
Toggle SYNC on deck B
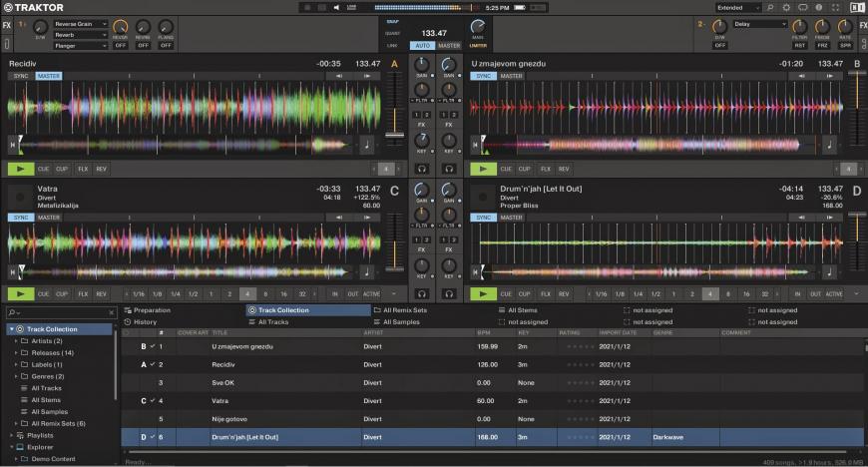click(483, 76)
